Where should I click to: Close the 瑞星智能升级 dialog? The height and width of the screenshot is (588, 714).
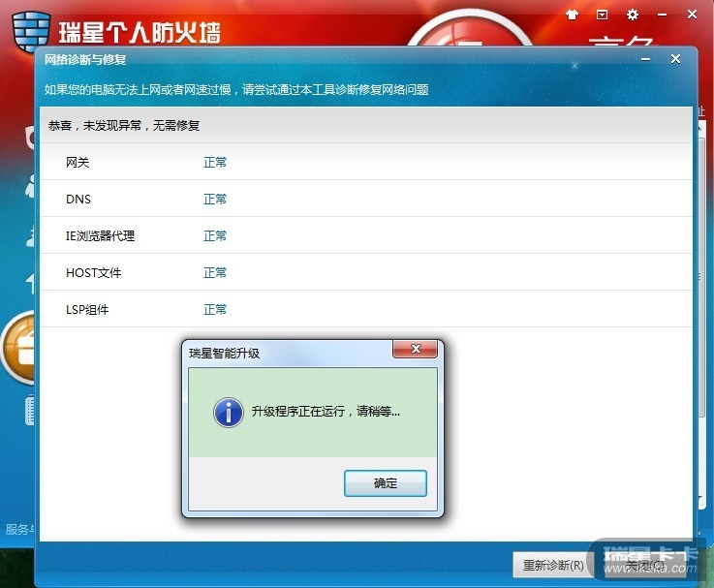click(416, 350)
